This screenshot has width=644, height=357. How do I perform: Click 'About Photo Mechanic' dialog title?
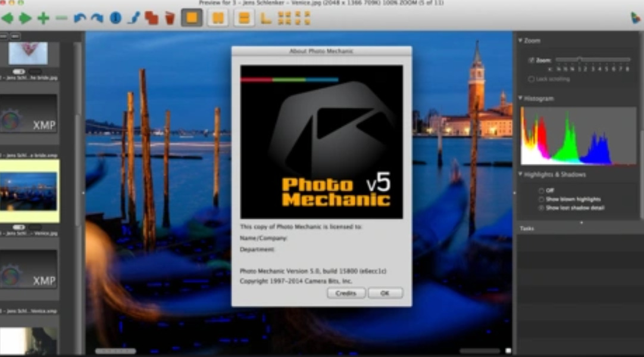[321, 51]
